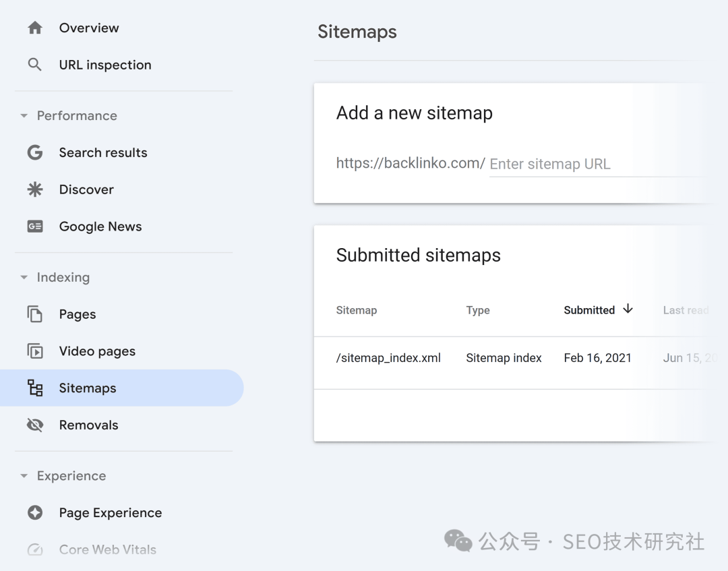This screenshot has width=728, height=571.
Task: Click the Type column header
Action: [478, 310]
